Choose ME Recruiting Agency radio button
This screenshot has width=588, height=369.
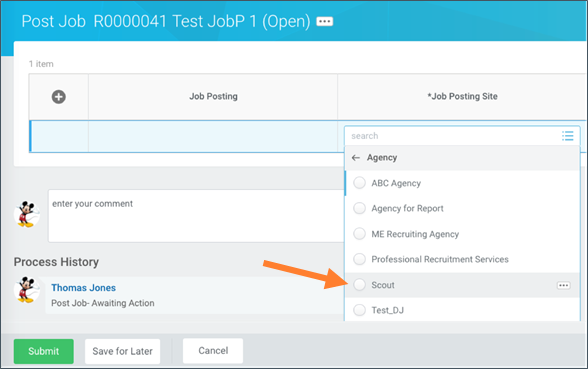[359, 234]
